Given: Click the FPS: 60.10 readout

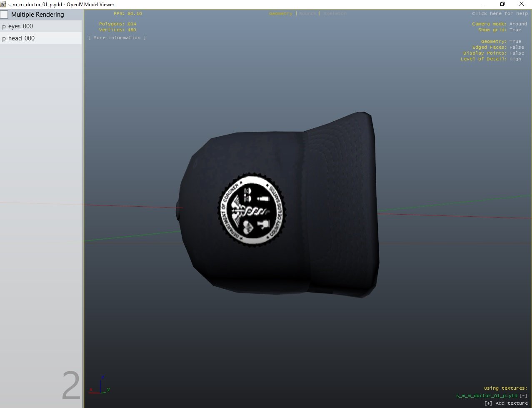Looking at the screenshot, I should coord(128,14).
